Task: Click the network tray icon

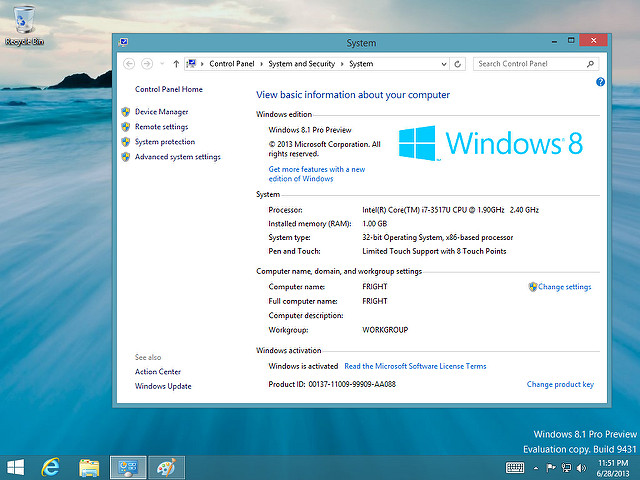Action: click(566, 467)
